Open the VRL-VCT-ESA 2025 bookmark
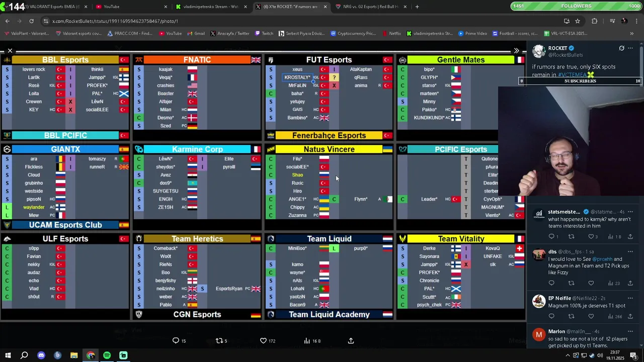Image resolution: width=644 pixels, height=362 pixels. pos(565,34)
